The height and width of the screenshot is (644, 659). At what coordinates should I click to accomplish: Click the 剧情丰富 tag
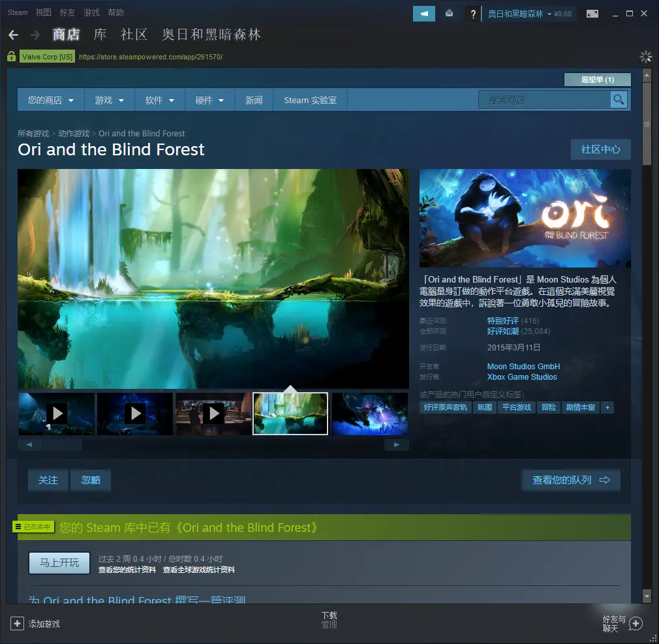[581, 407]
